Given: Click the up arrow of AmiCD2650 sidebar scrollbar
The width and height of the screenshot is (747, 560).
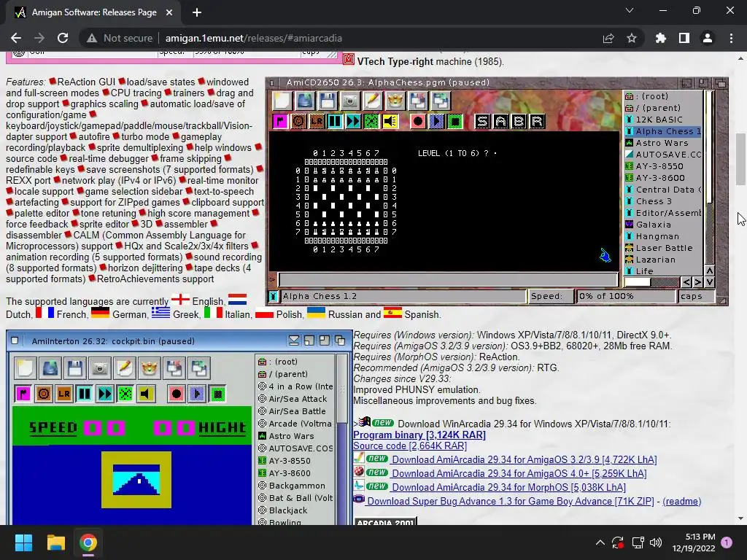Looking at the screenshot, I should (x=709, y=271).
